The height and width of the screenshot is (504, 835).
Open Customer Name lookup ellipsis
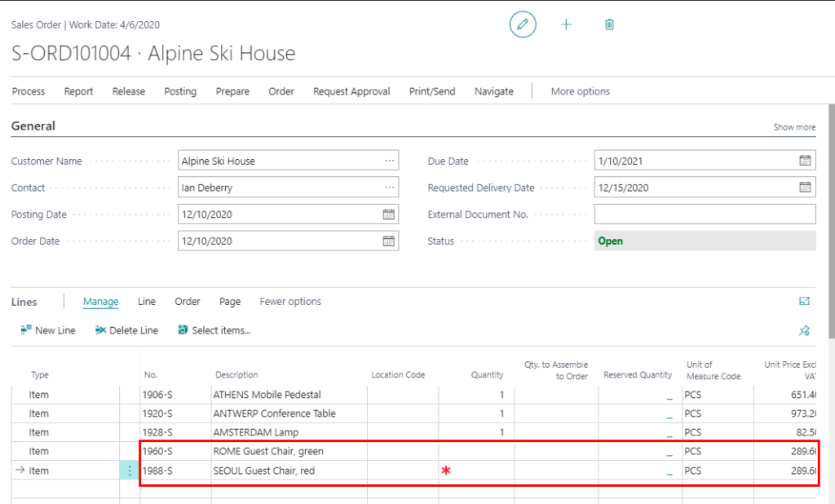click(x=390, y=161)
